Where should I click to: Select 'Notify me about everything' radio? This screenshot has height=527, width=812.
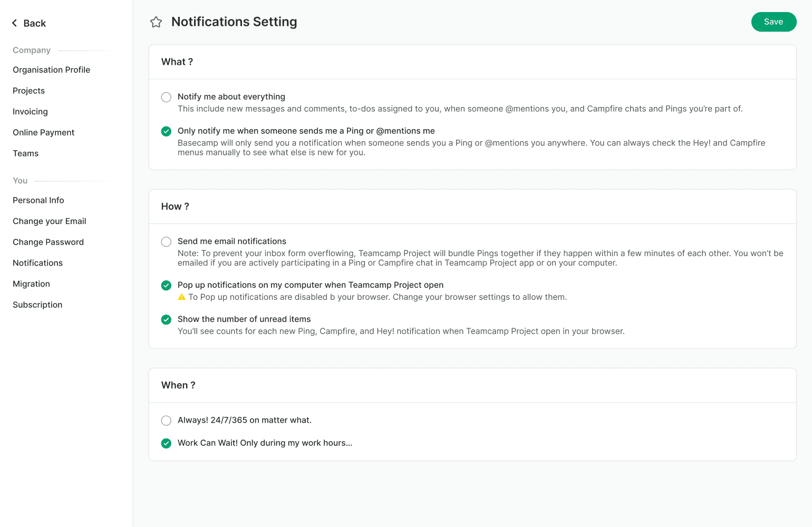coord(166,97)
